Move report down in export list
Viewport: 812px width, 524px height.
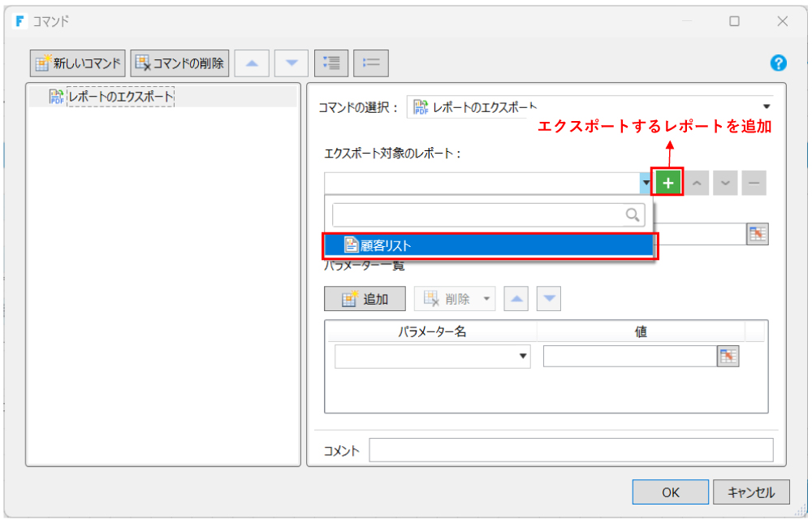(725, 184)
